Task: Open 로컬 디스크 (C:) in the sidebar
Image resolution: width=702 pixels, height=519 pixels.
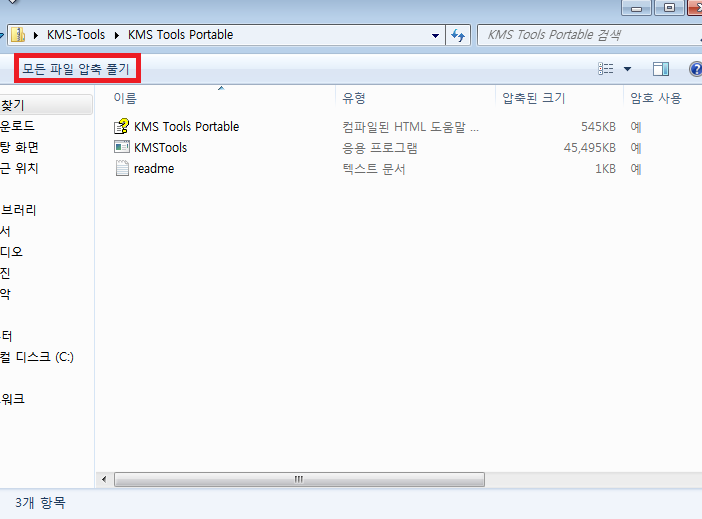Action: click(x=37, y=357)
